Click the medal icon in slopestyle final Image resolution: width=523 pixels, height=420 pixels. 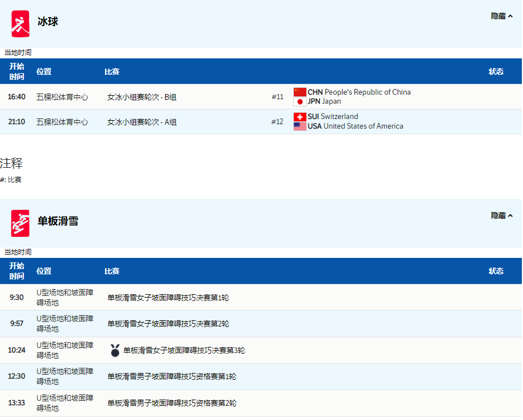[115, 350]
